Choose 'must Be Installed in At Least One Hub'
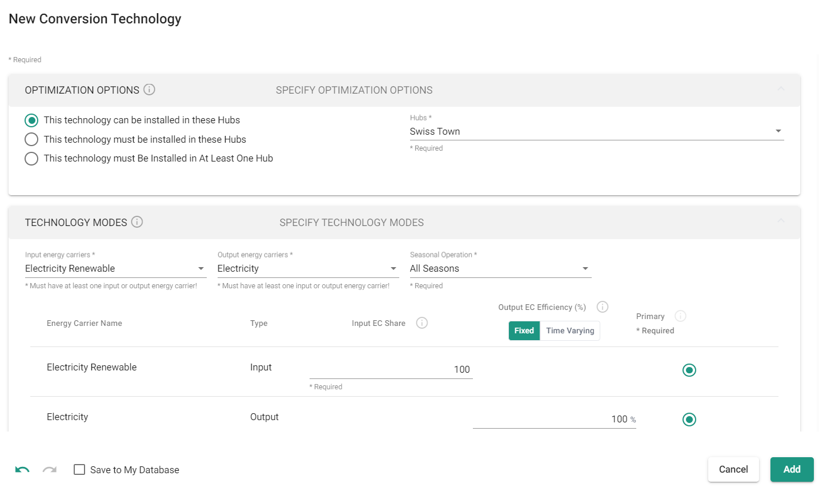This screenshot has height=504, width=819. coord(31,159)
